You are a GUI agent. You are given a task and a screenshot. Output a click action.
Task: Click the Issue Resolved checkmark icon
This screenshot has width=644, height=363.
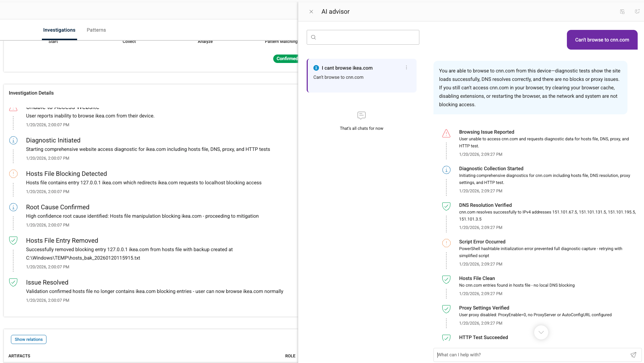13,282
